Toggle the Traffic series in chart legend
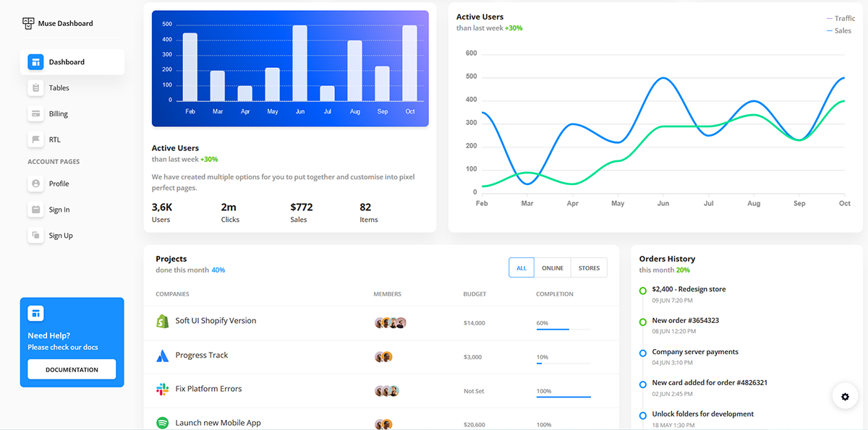The height and width of the screenshot is (430, 868). [x=841, y=18]
